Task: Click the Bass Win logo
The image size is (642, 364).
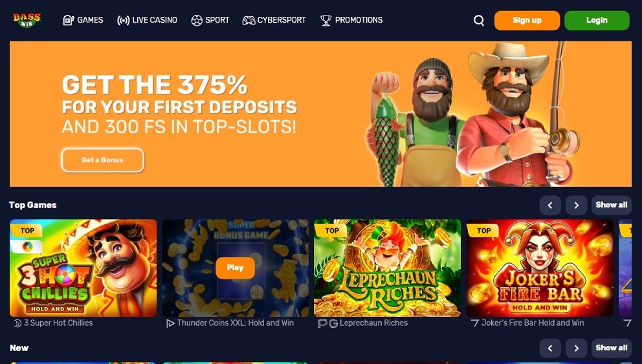Action: click(x=27, y=20)
